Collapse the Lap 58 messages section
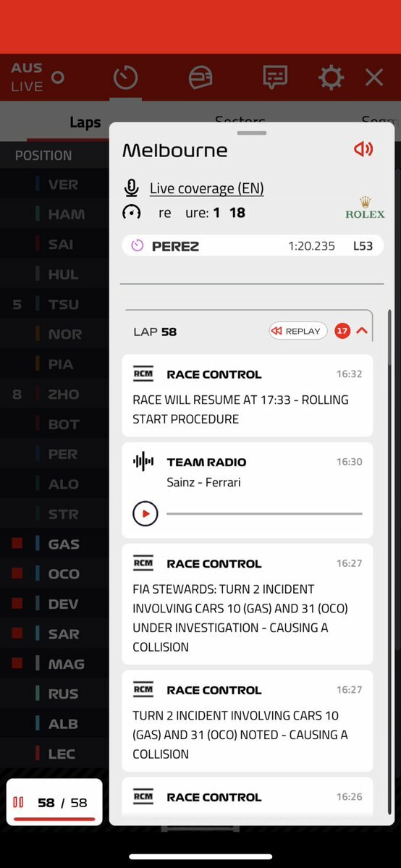 (x=362, y=331)
